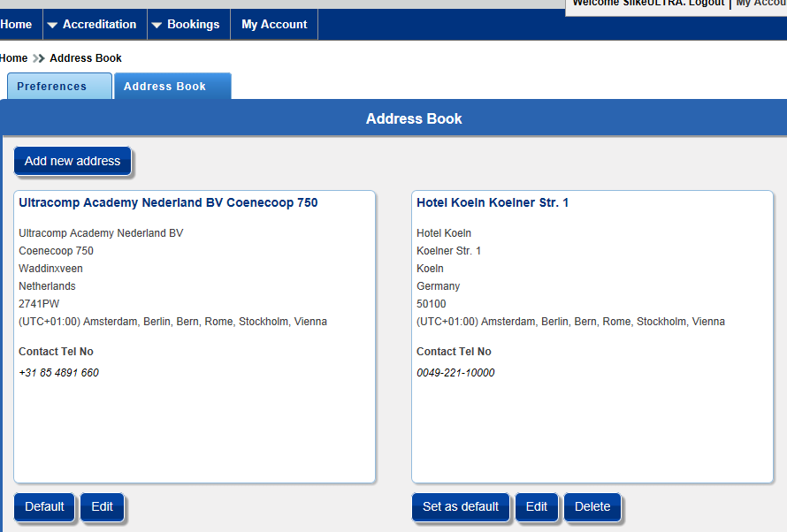The image size is (787, 532).
Task: Expand the Bookings dropdown menu
Action: click(x=188, y=24)
